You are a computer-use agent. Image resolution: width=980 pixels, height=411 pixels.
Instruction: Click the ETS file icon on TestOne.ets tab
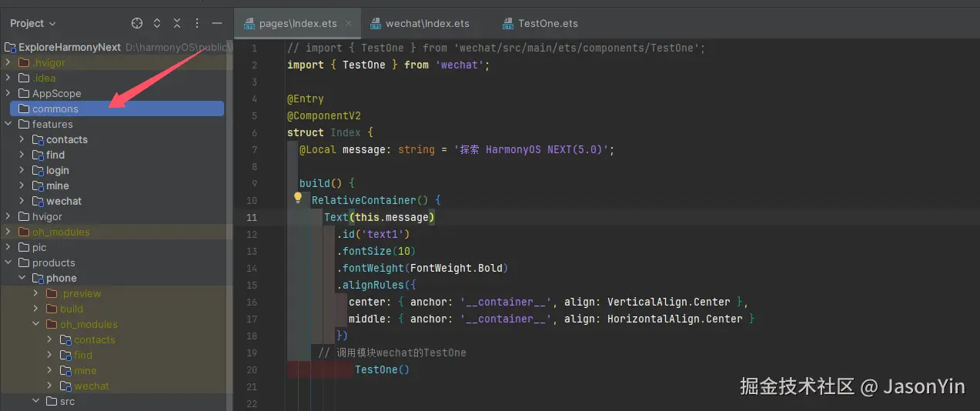508,24
